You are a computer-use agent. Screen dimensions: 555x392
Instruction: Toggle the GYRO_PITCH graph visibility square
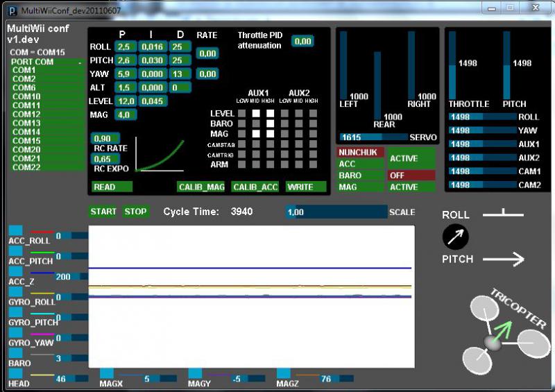tap(15, 312)
